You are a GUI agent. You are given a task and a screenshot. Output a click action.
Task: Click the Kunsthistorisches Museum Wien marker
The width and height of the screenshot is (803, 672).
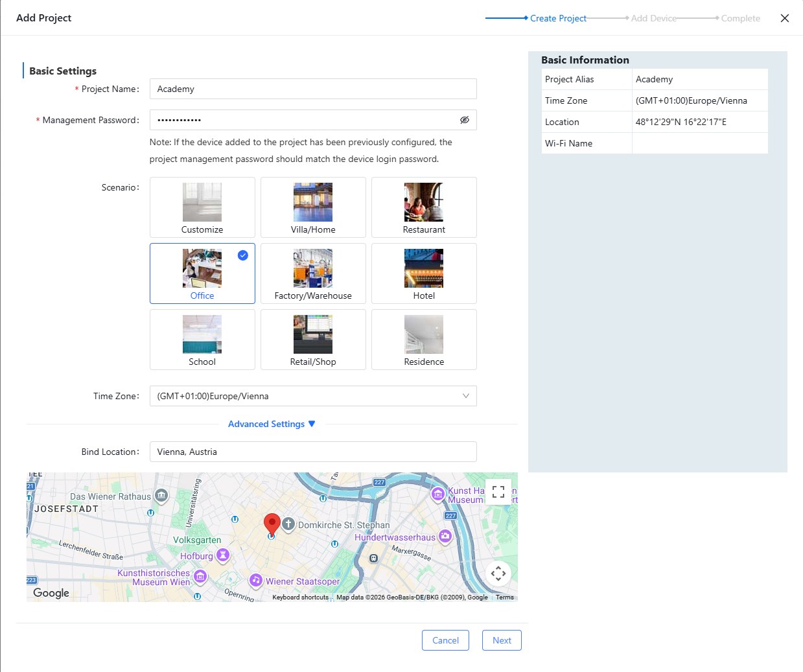coord(200,576)
